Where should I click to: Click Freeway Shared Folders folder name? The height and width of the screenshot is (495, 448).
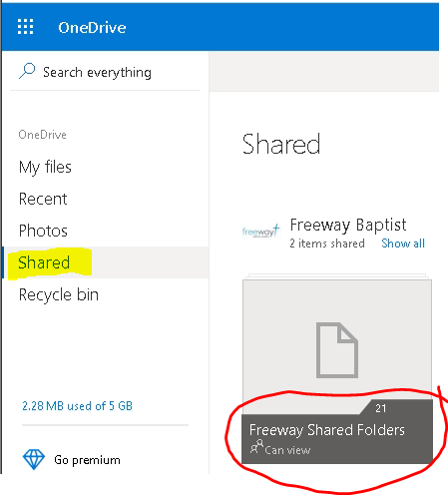tap(327, 430)
